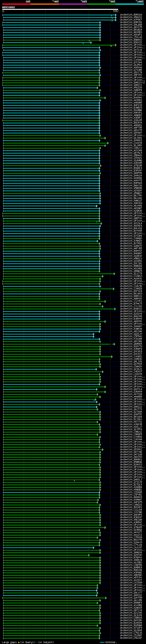
Task: Open hit UniRef100_B9RYH1
Action: 131,22
